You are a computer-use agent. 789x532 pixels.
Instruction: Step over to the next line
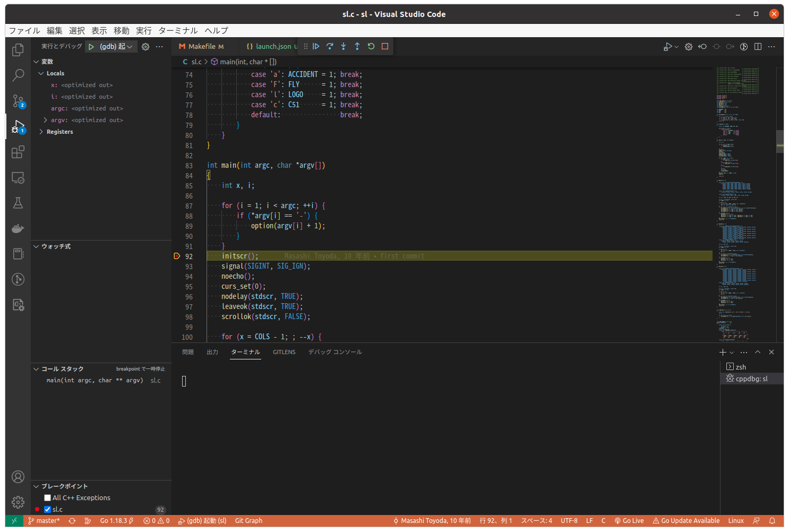(x=330, y=46)
